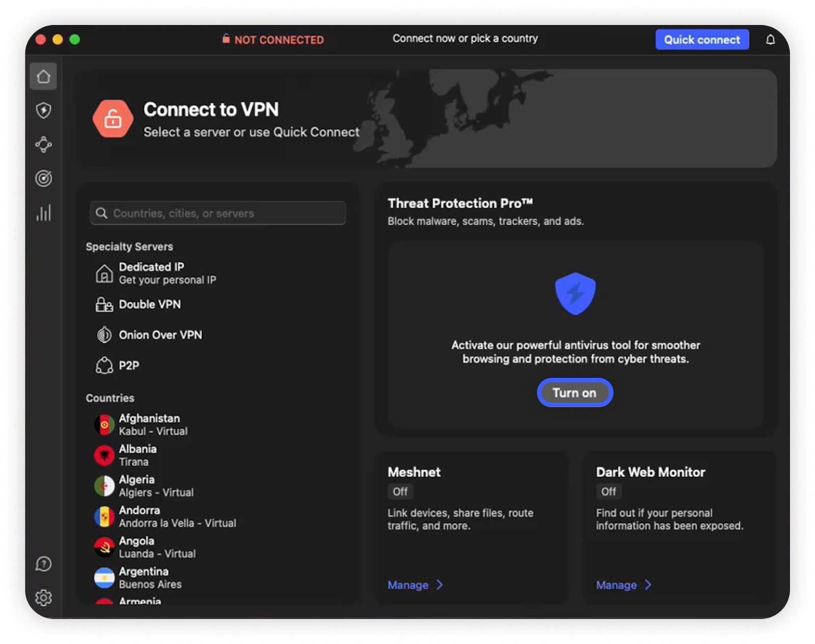Connect to Albania Tirana server

[x=138, y=455]
